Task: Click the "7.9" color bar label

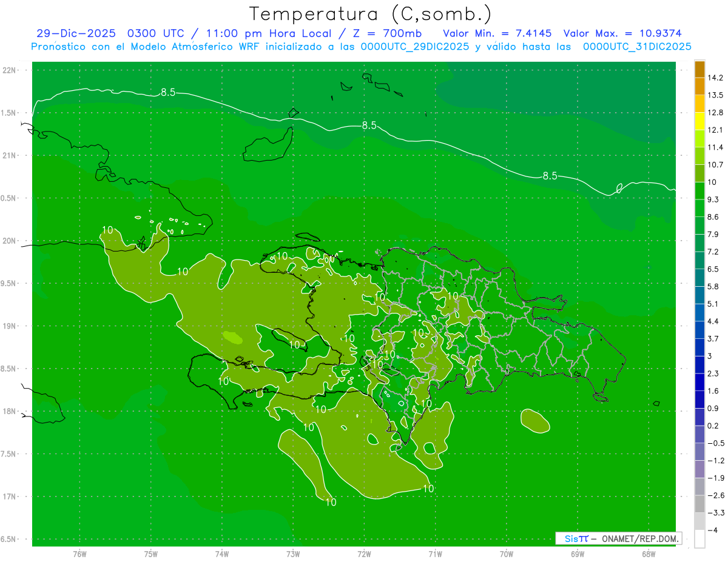Action: point(713,234)
